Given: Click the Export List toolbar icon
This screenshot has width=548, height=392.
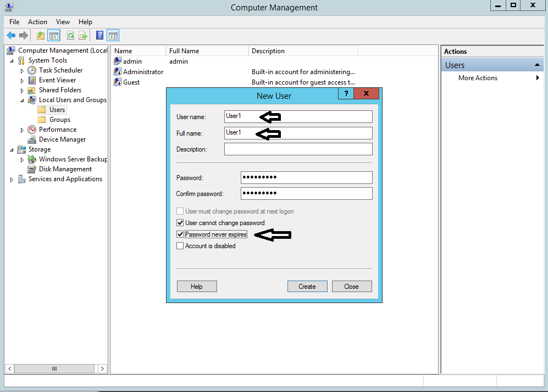Looking at the screenshot, I should (x=83, y=36).
